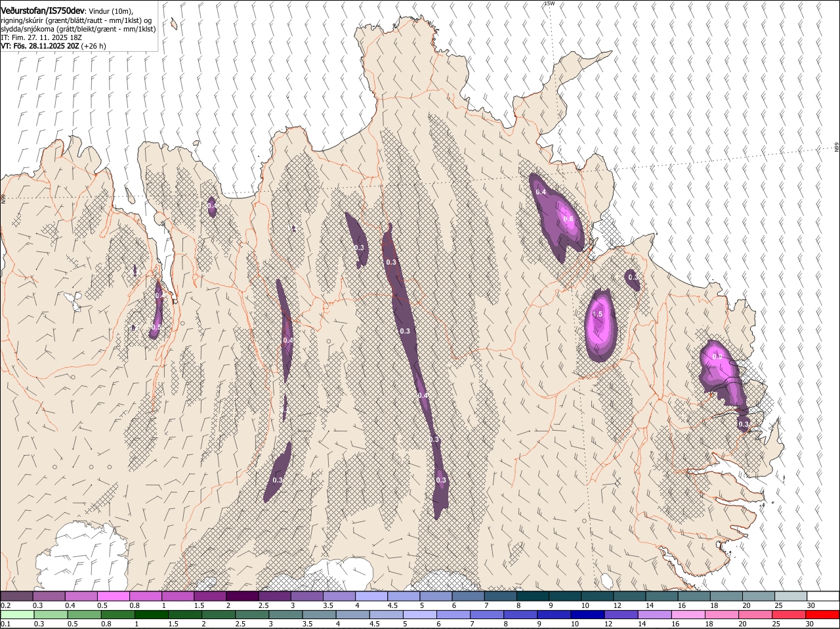Click the bright magenta precipitation blob labeled 1.5
The image size is (840, 629).
tap(601, 326)
